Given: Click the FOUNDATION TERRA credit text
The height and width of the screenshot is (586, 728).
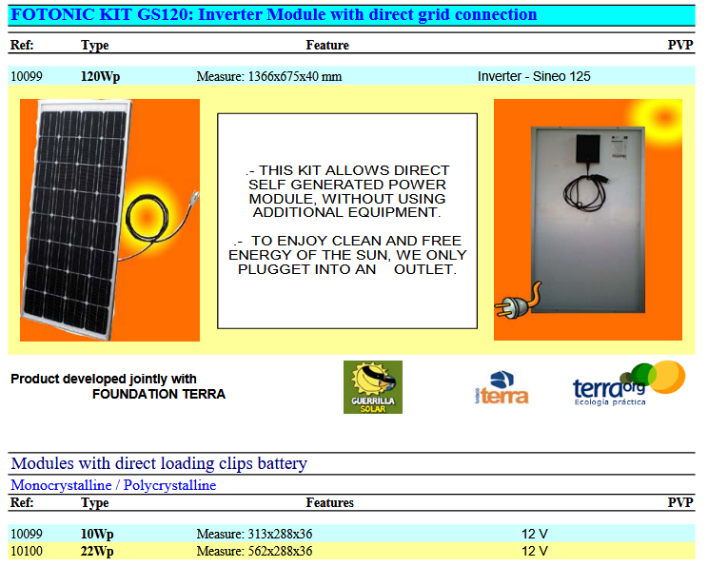Looking at the screenshot, I should [x=159, y=394].
